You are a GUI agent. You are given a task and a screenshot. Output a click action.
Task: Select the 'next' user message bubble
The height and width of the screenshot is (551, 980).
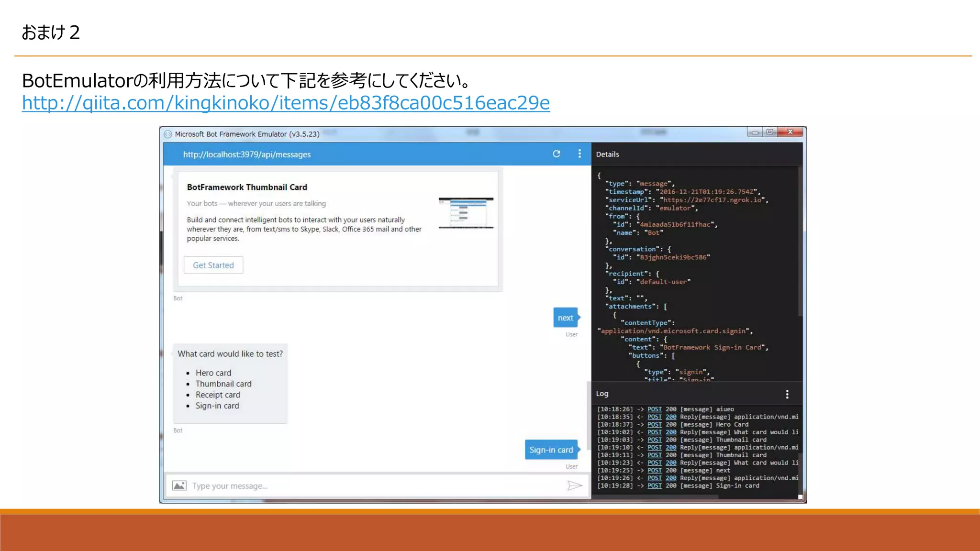565,318
